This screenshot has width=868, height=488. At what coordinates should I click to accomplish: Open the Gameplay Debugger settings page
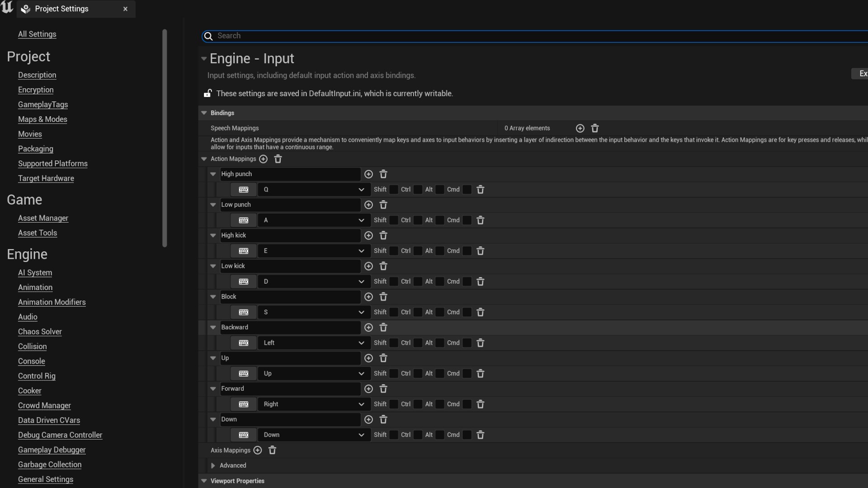52,450
